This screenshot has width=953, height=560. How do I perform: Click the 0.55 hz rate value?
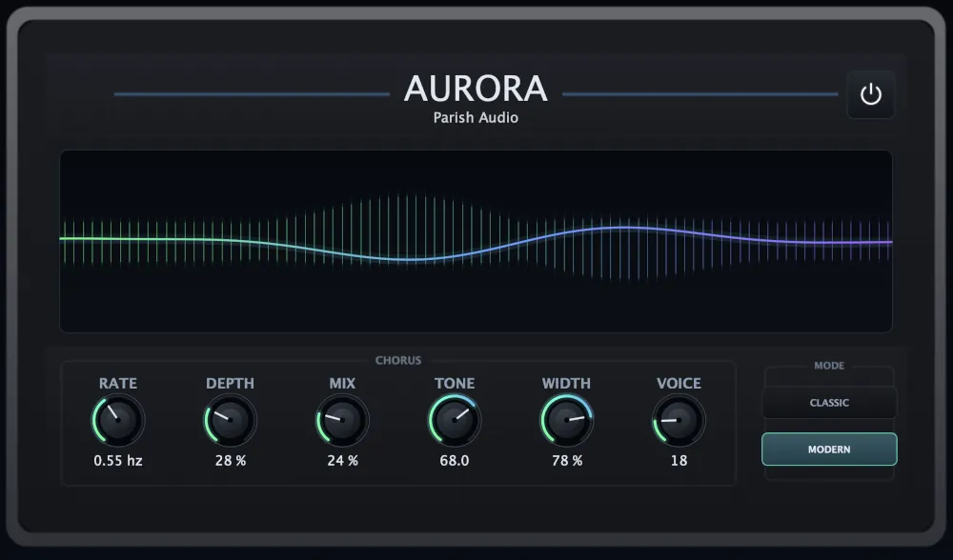point(118,461)
